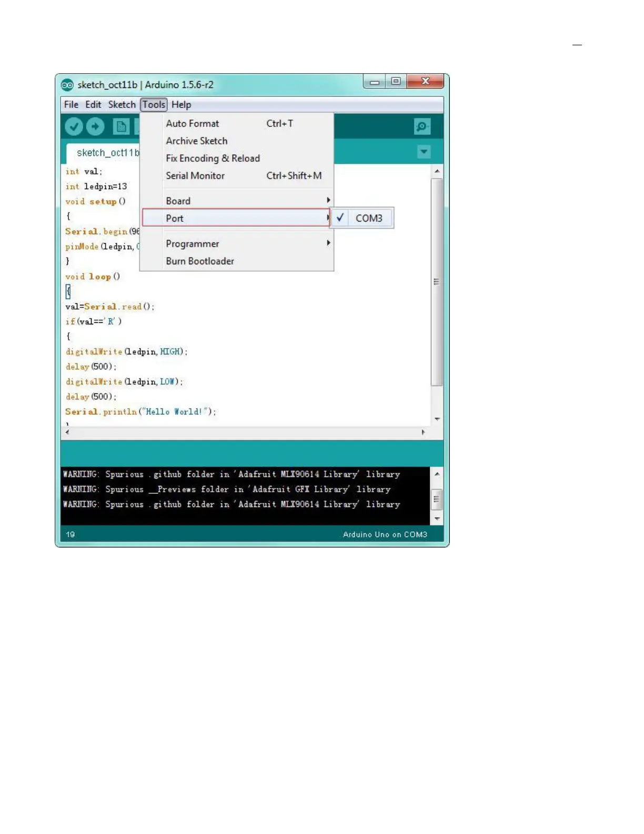Click the 'int ledpin=13' code line

pos(96,186)
